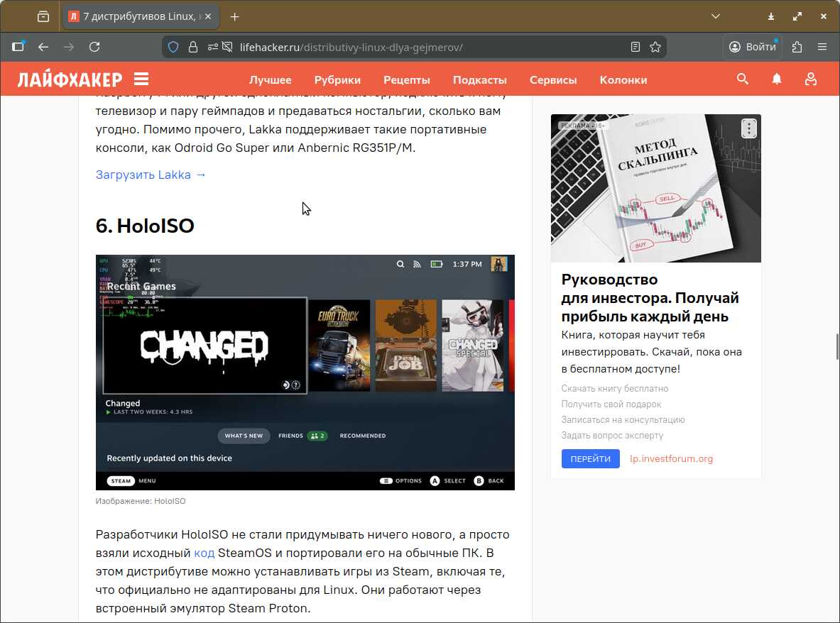Screen dimensions: 840x623
Task: Expand the list all tabs chevron
Action: click(x=715, y=16)
